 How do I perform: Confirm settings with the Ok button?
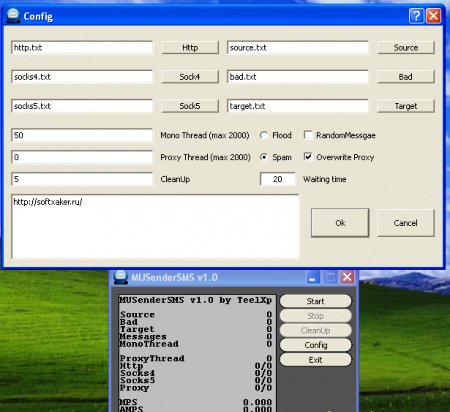coord(340,223)
